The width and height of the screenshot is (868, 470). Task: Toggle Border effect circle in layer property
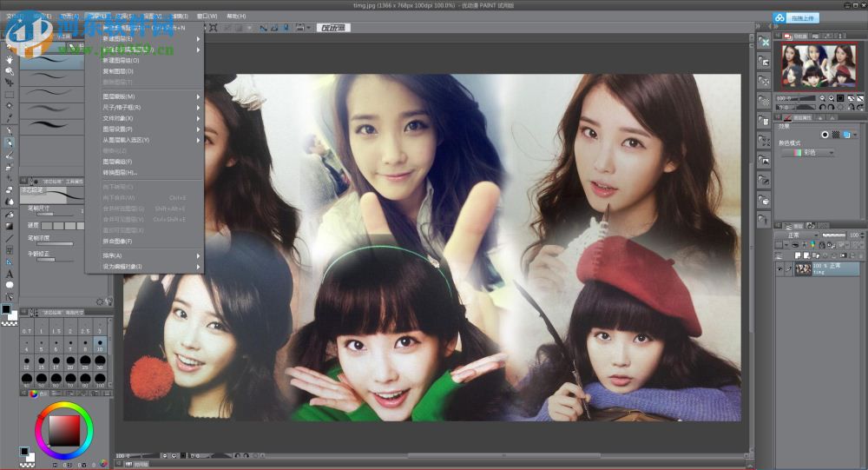[x=825, y=135]
